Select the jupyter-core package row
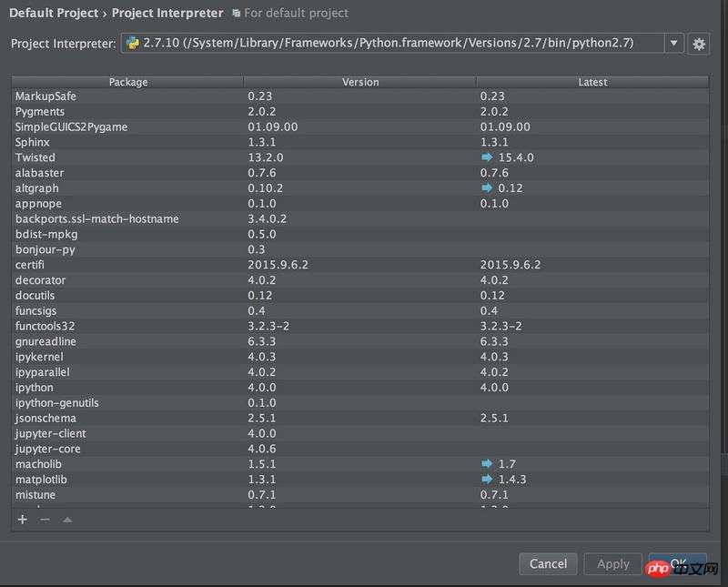728x587 pixels. 360,449
